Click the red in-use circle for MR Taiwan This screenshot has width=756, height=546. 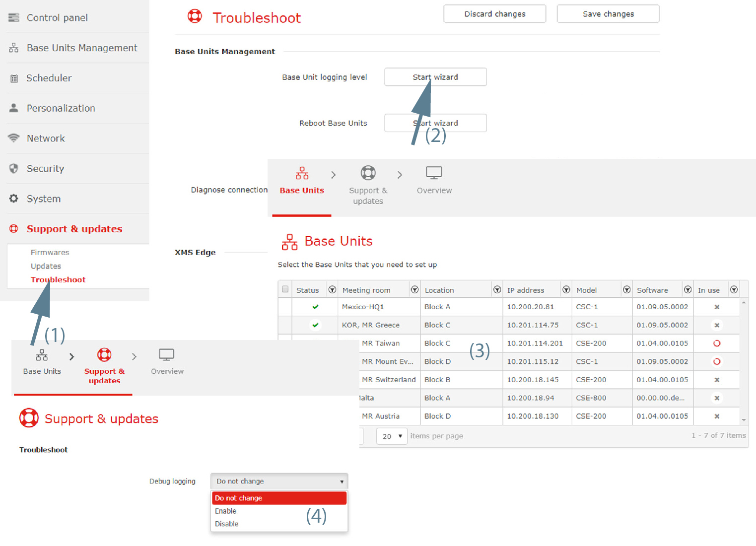click(717, 343)
